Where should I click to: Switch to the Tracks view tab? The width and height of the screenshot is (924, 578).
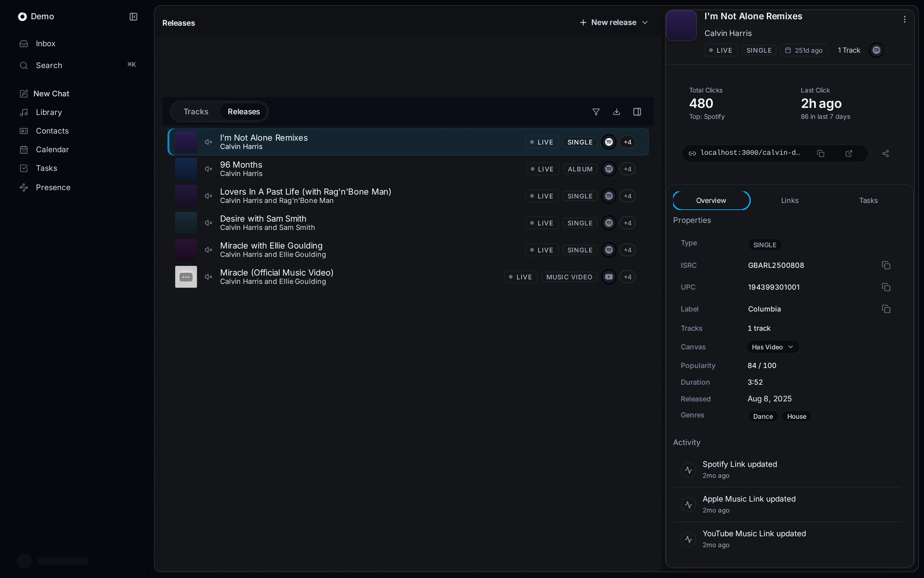pos(196,112)
